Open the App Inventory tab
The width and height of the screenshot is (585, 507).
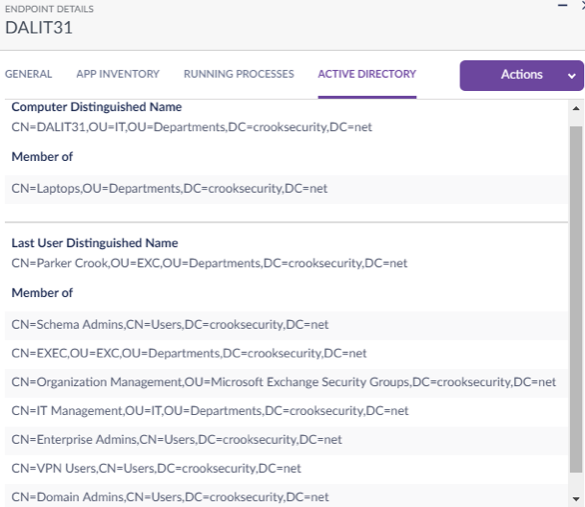click(118, 74)
